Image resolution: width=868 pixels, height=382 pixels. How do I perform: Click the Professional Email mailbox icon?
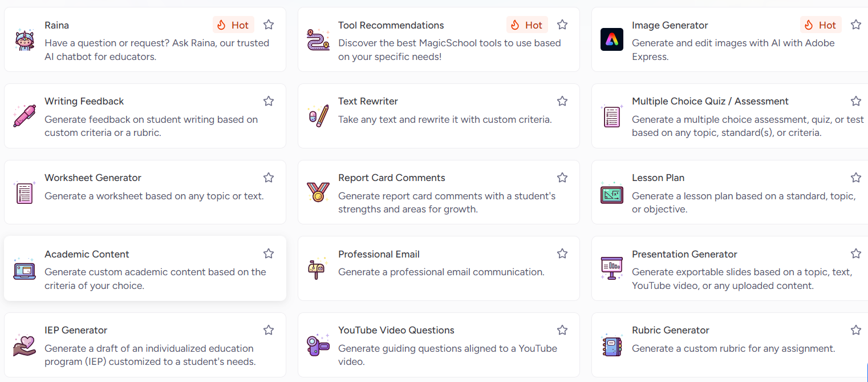click(318, 268)
